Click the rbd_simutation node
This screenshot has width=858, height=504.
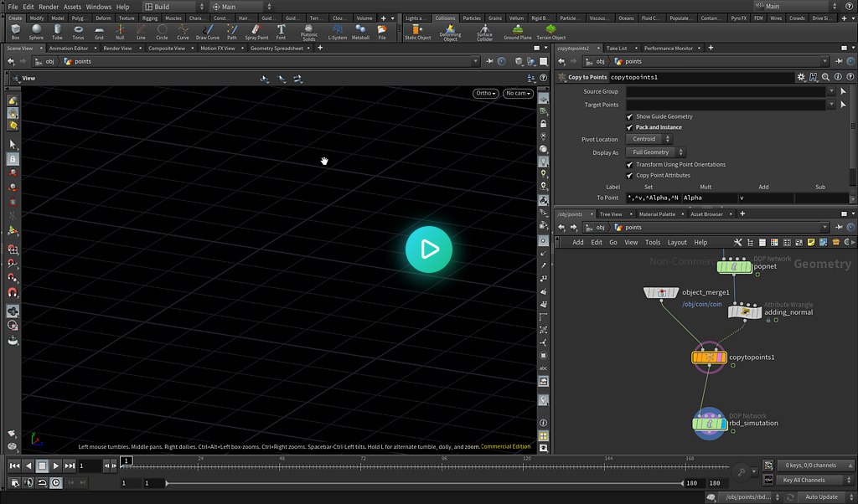(710, 423)
